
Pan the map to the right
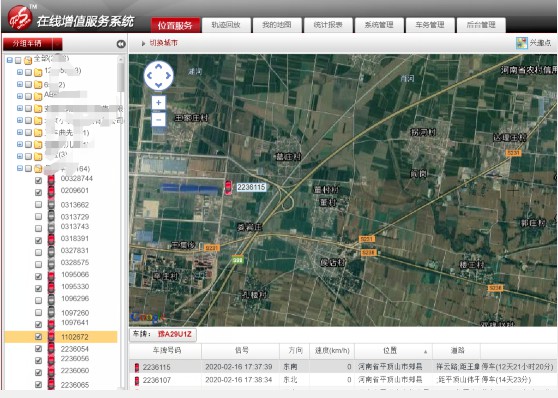[168, 76]
